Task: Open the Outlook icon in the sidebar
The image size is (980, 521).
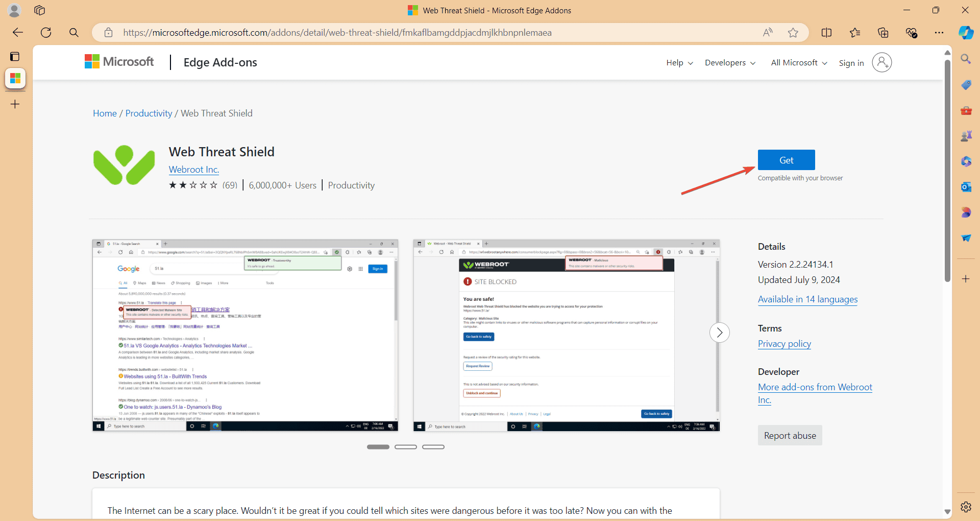Action: [x=966, y=186]
